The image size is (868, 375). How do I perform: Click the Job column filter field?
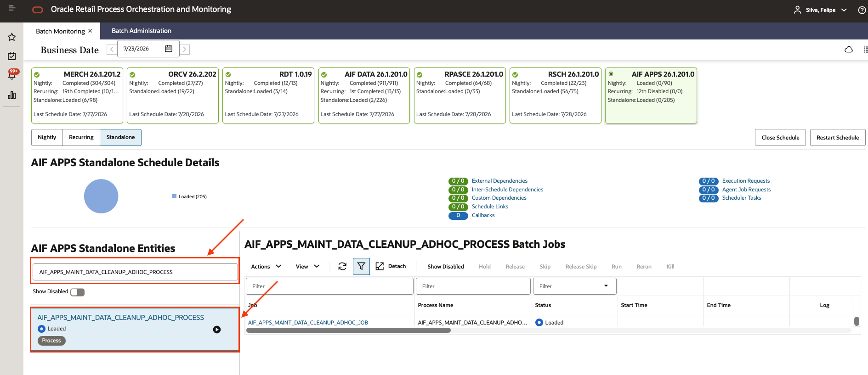click(x=329, y=286)
